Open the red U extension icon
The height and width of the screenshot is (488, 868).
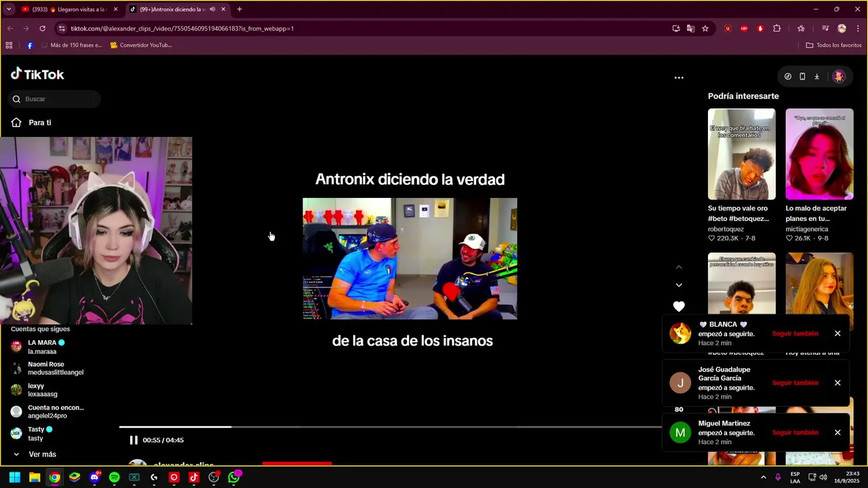tap(728, 28)
